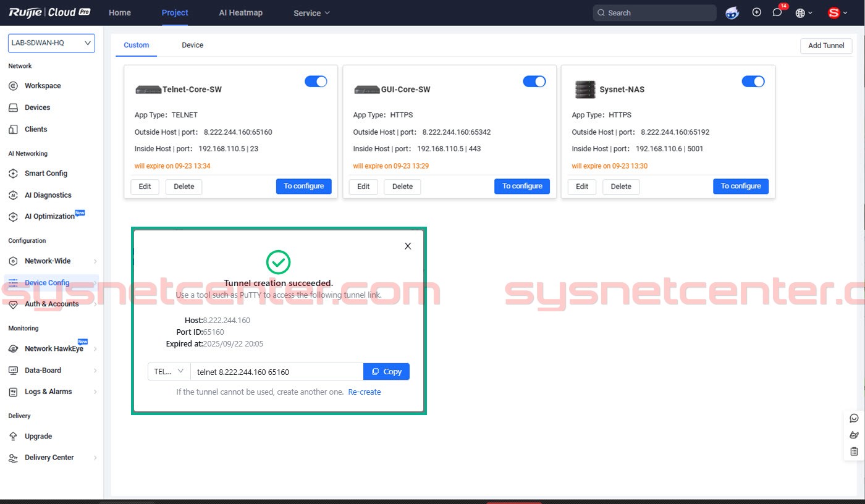This screenshot has width=865, height=504.
Task: Close the tunnel creation dialog
Action: [x=408, y=246]
